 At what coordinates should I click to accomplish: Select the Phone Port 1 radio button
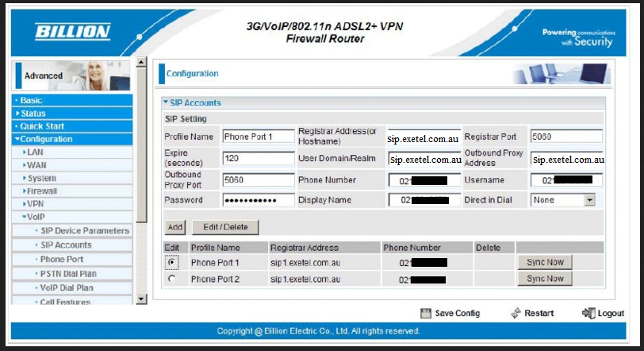point(171,262)
